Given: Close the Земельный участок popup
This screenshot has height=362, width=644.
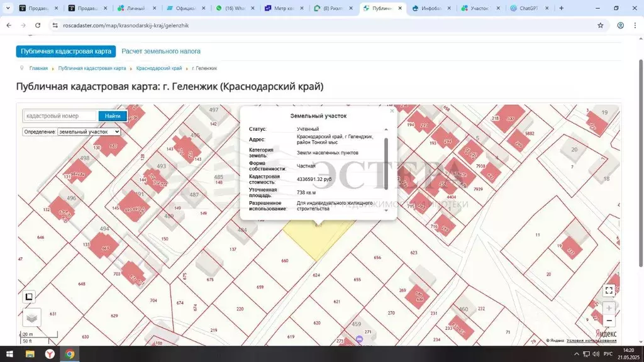Looking at the screenshot, I should (x=392, y=111).
